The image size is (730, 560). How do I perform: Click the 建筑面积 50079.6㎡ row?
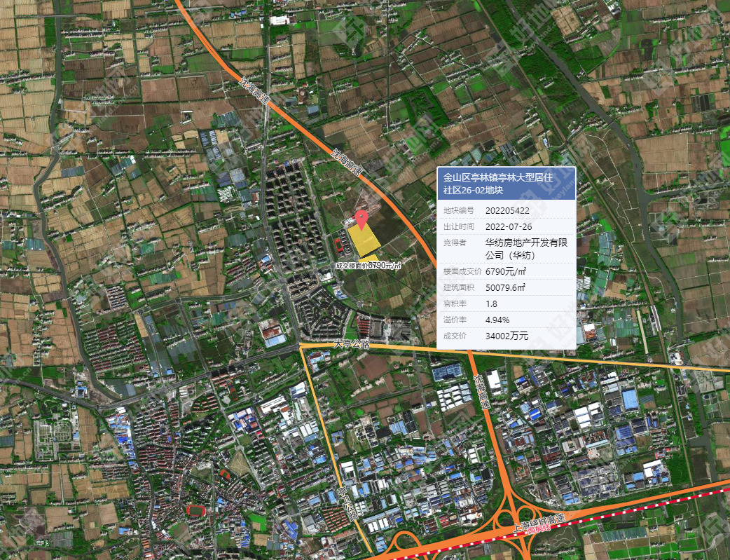click(507, 287)
